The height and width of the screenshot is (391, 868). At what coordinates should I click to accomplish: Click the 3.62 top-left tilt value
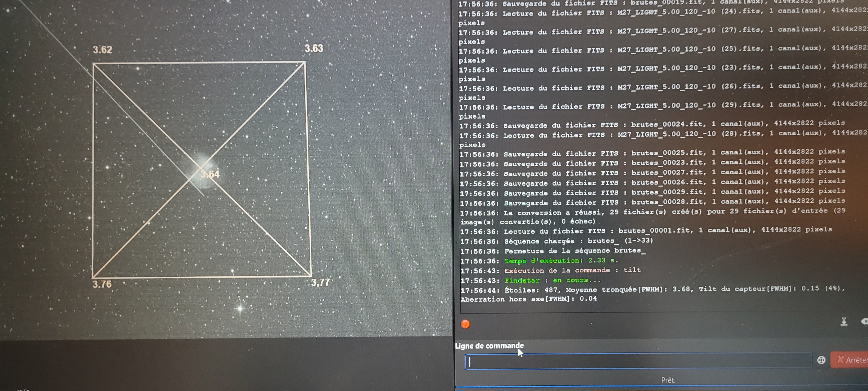[102, 50]
